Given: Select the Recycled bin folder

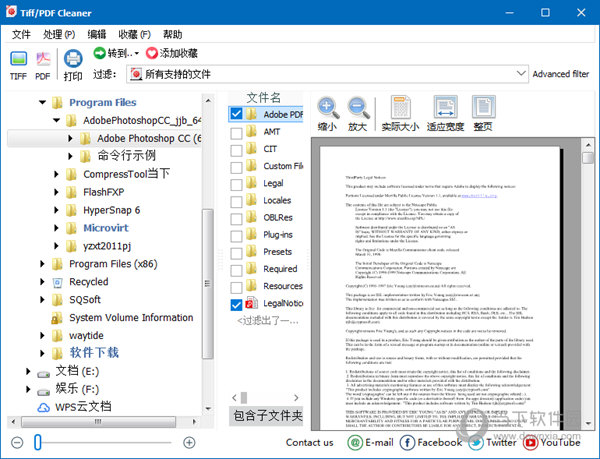Looking at the screenshot, I should click(x=80, y=282).
